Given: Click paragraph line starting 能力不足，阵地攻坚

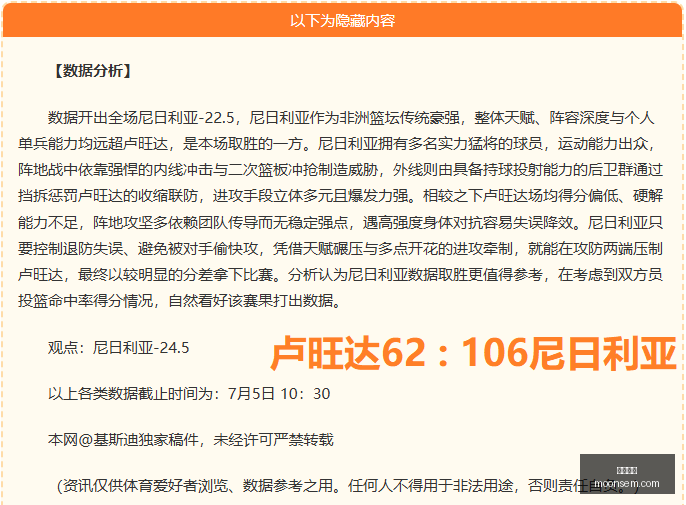Looking at the screenshot, I should 340,223.
